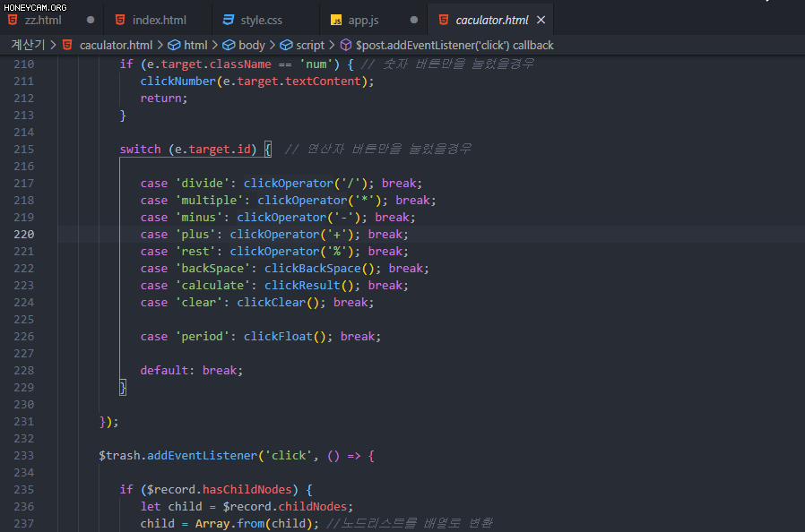
Task: Close the caculator.html tab
Action: [541, 20]
